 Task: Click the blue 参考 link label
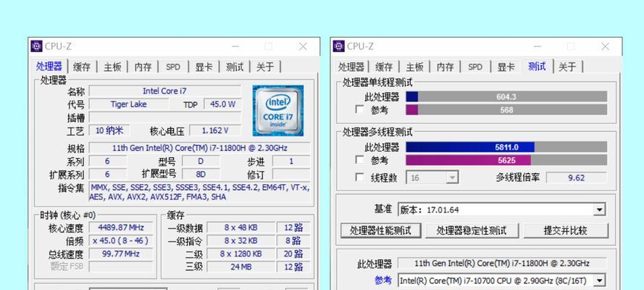(382, 281)
